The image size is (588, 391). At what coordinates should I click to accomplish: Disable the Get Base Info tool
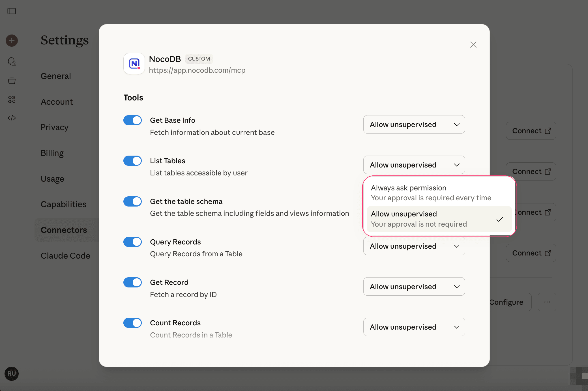132,120
